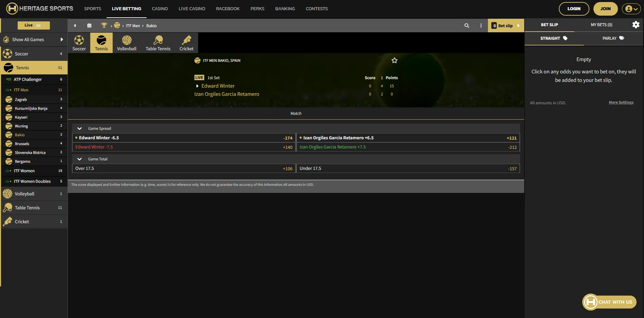Screen dimensions: 644x318
Task: Open the Sports menu
Action: (93, 9)
